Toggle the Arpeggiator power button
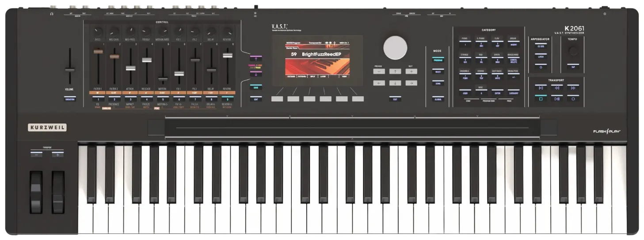Image resolution: width=644 pixels, height=240 pixels. [x=540, y=67]
